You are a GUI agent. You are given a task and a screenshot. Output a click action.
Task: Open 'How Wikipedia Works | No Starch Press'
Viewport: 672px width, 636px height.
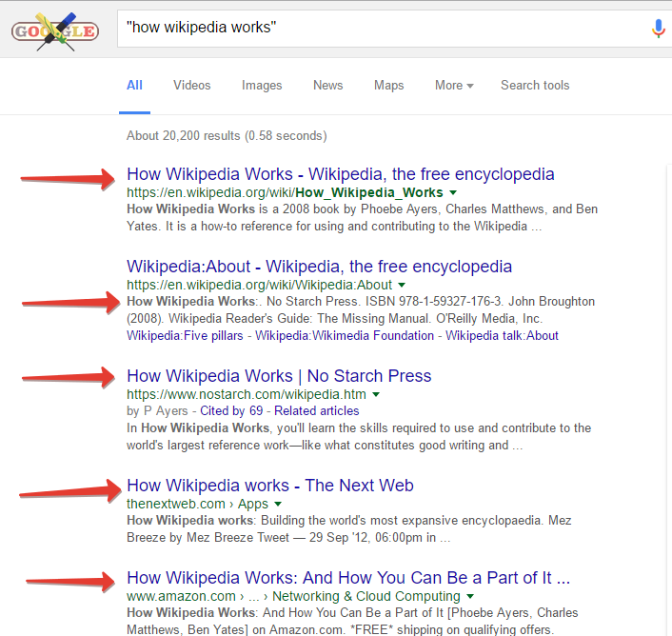(279, 376)
